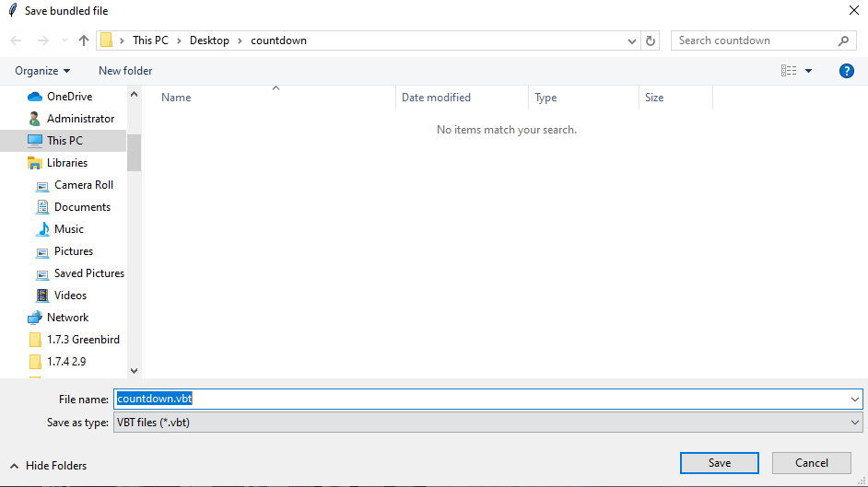Sort files by Date modified column
Image resolution: width=868 pixels, height=487 pixels.
point(436,98)
